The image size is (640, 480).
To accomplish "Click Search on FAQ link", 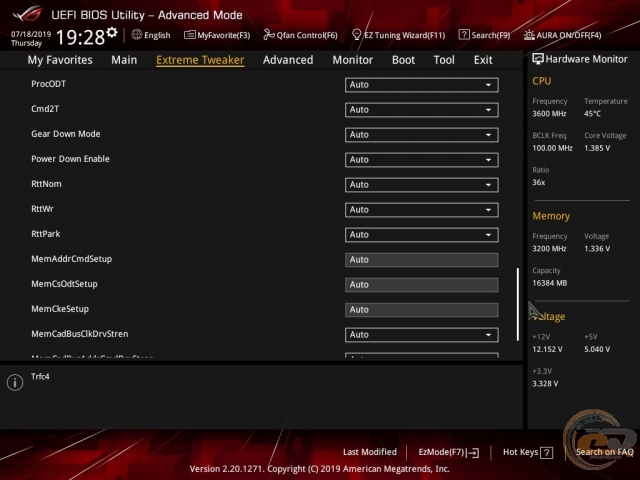I will pyautogui.click(x=604, y=452).
